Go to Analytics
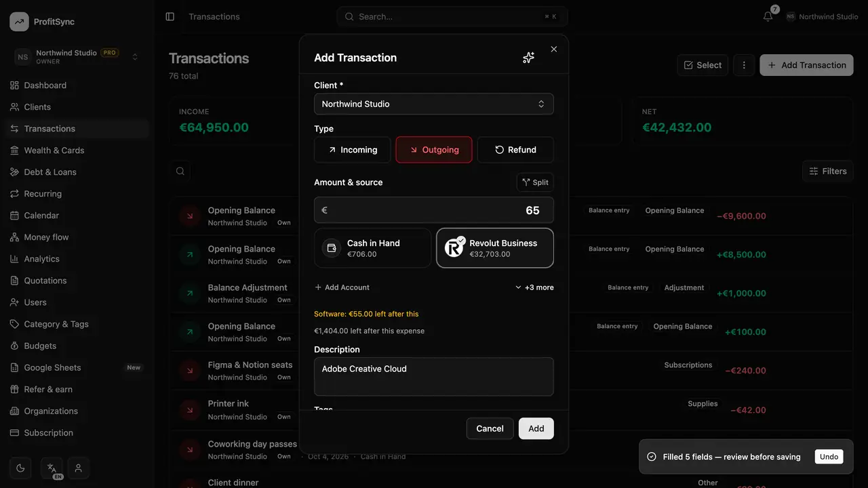This screenshot has width=868, height=488. click(x=76, y=259)
